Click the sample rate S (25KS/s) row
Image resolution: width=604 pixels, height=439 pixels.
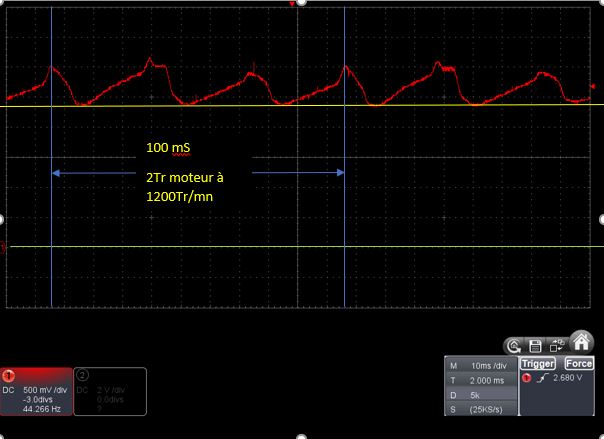481,409
